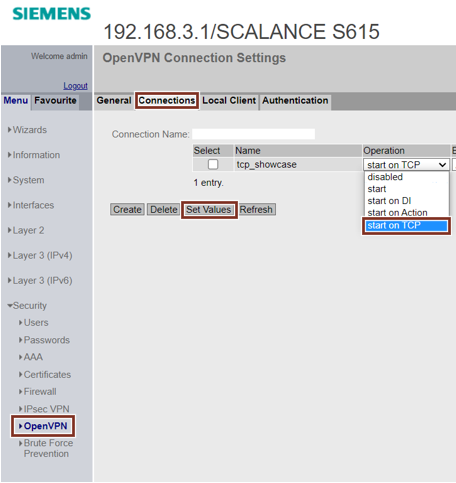This screenshot has width=456, height=483.
Task: Choose 'disabled' in Operation list
Action: [x=406, y=177]
